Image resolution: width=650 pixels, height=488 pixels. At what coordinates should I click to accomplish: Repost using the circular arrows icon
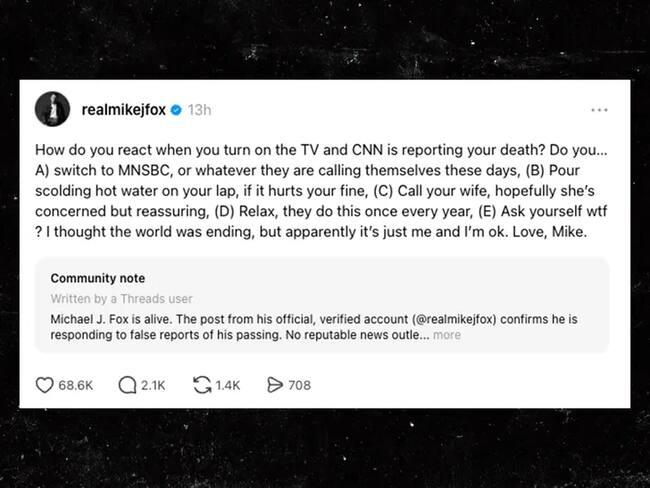(202, 385)
